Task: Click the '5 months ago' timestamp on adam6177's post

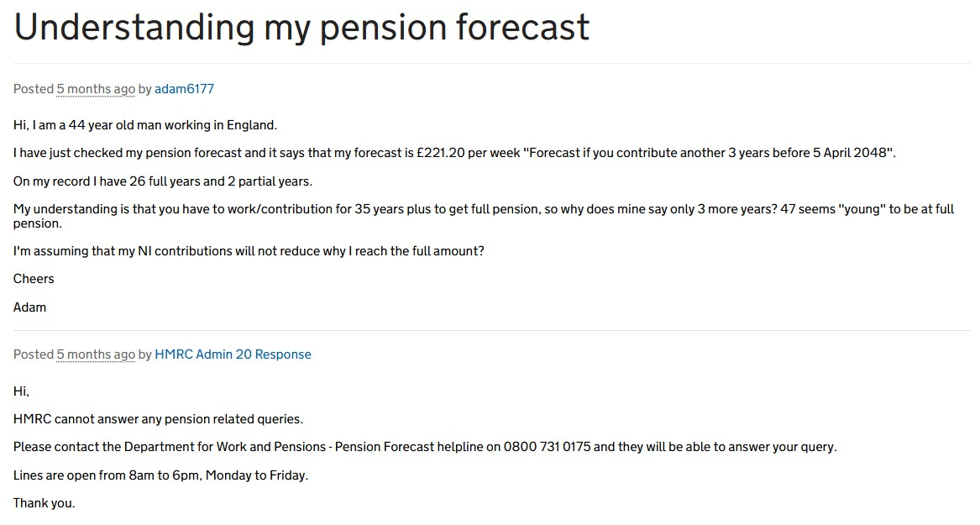Action: [96, 89]
